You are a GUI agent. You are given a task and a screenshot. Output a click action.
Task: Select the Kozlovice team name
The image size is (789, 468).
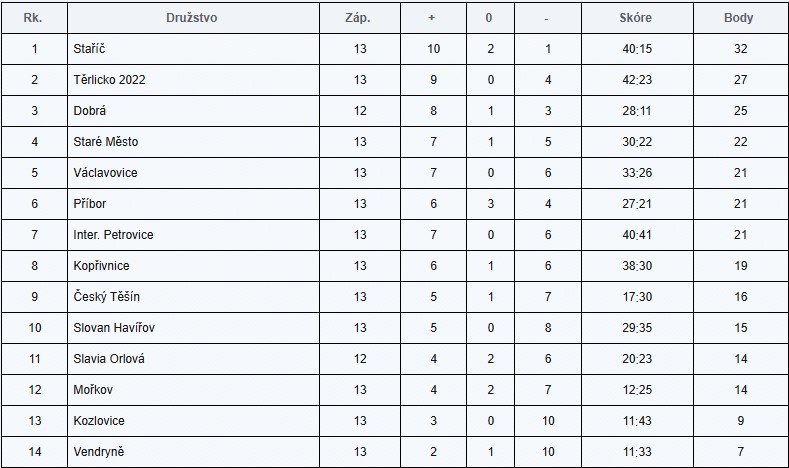pos(99,421)
